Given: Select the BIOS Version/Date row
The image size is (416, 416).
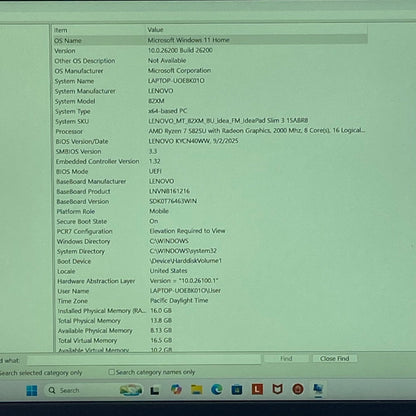Looking at the screenshot, I should (x=210, y=141).
